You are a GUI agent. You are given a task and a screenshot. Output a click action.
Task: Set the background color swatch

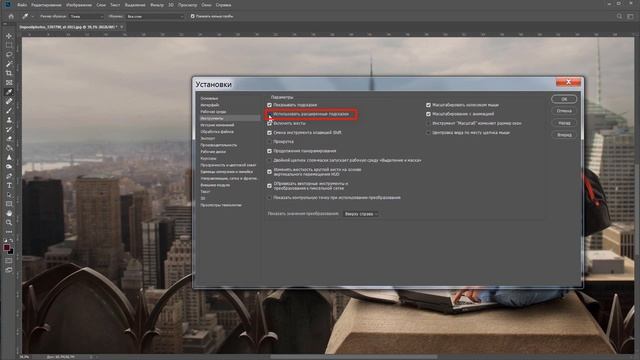pos(11,251)
